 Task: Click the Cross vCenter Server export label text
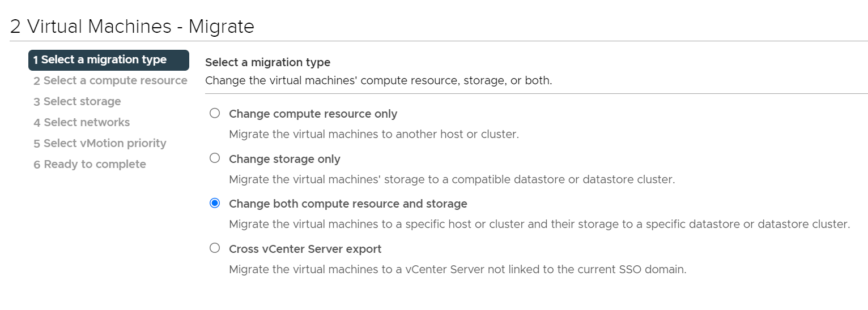coord(305,249)
